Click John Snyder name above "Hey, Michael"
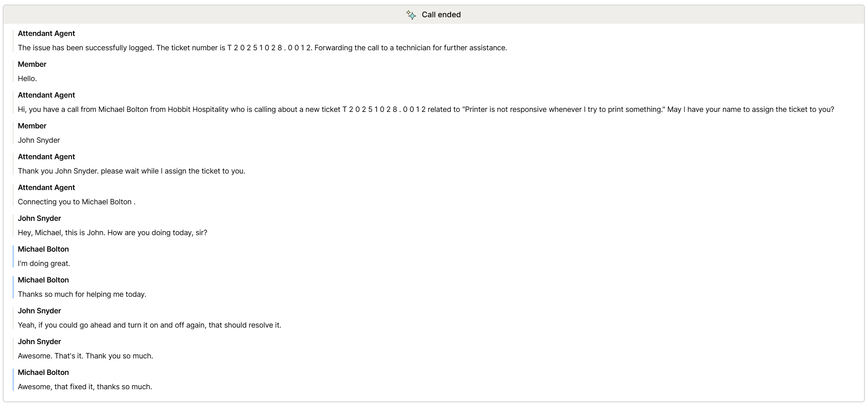This screenshot has width=868, height=405. pyautogui.click(x=39, y=218)
